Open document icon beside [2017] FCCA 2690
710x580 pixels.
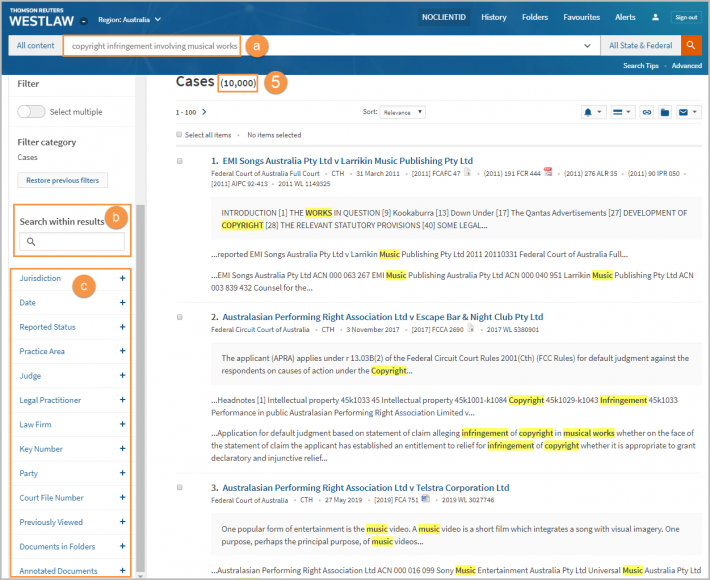point(471,328)
